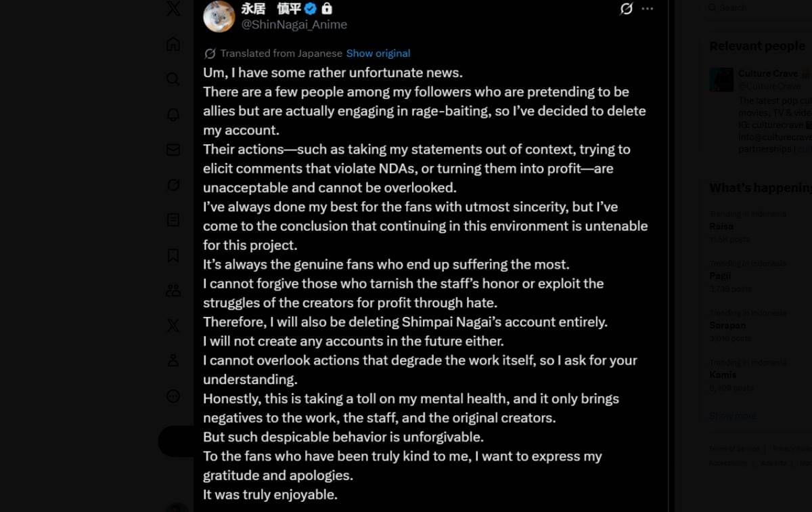
Task: Open Grok icon in the sidebar
Action: (173, 185)
